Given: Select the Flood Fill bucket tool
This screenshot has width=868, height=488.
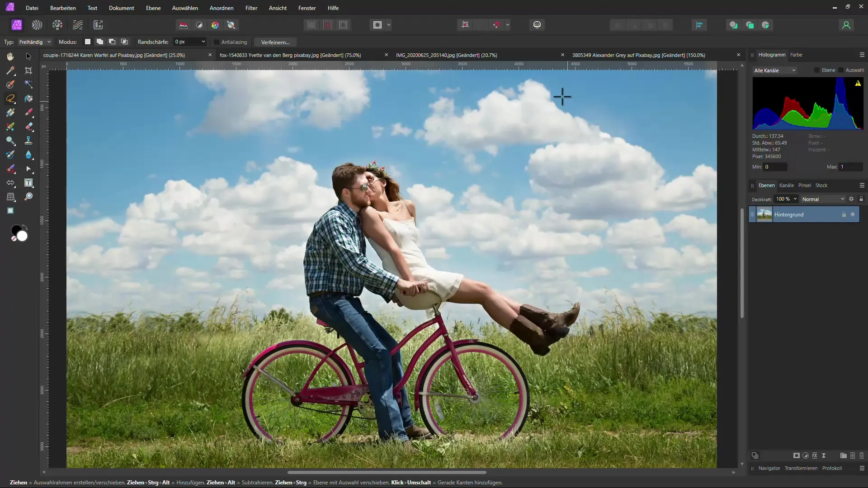Looking at the screenshot, I should point(28,99).
